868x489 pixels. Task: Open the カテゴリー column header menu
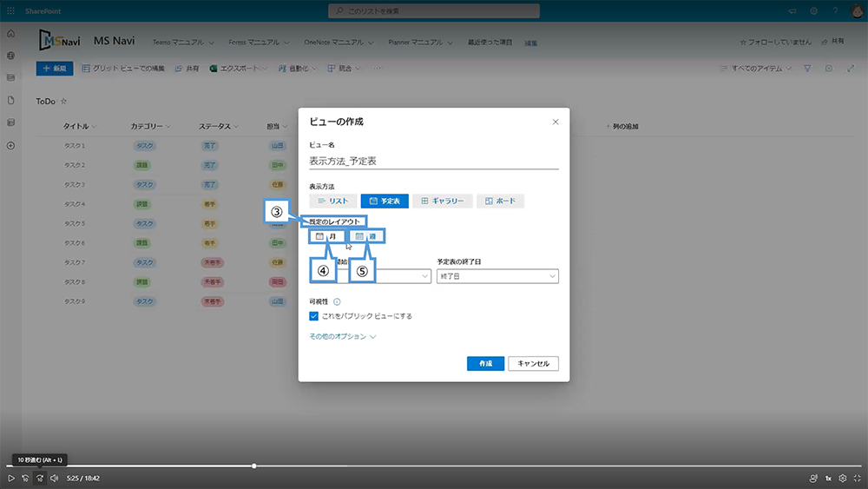[x=150, y=126]
